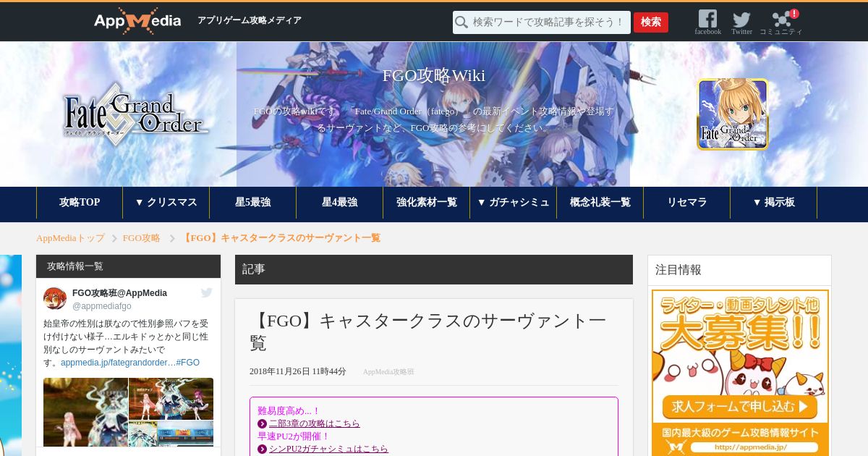Open 星5最強 menu item
This screenshot has height=456, width=868.
coord(253,203)
